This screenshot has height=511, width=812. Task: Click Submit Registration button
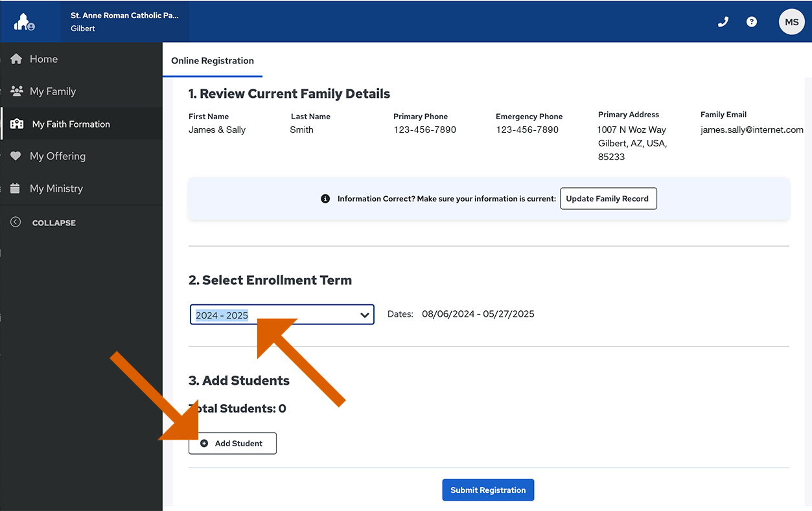pyautogui.click(x=488, y=490)
